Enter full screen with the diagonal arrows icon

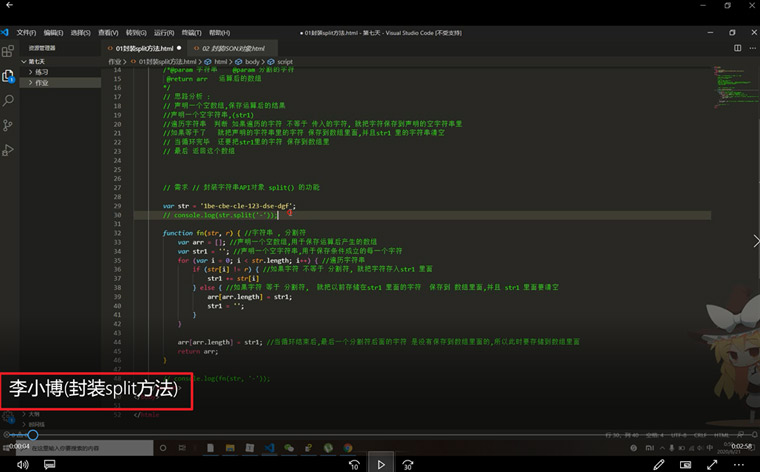(x=712, y=465)
